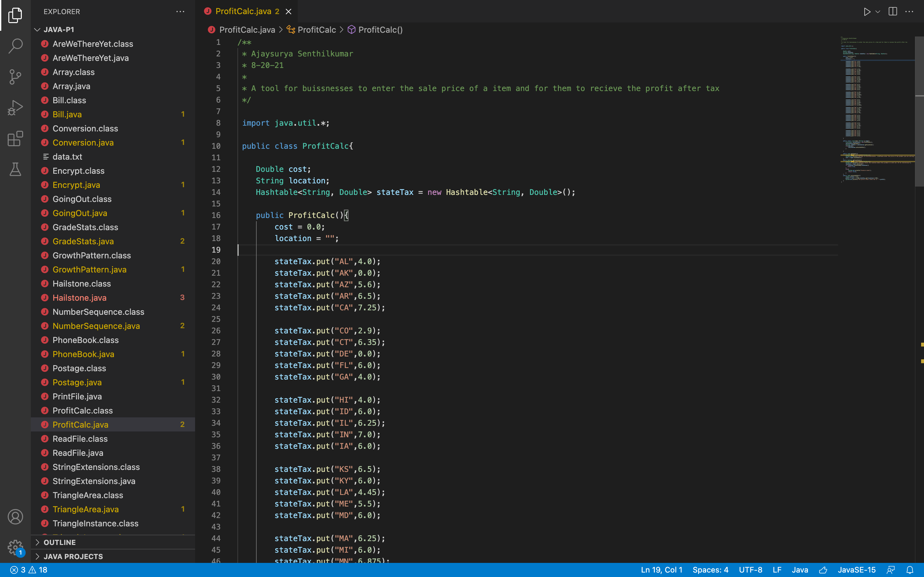Run the Java file with play button

pyautogui.click(x=867, y=12)
